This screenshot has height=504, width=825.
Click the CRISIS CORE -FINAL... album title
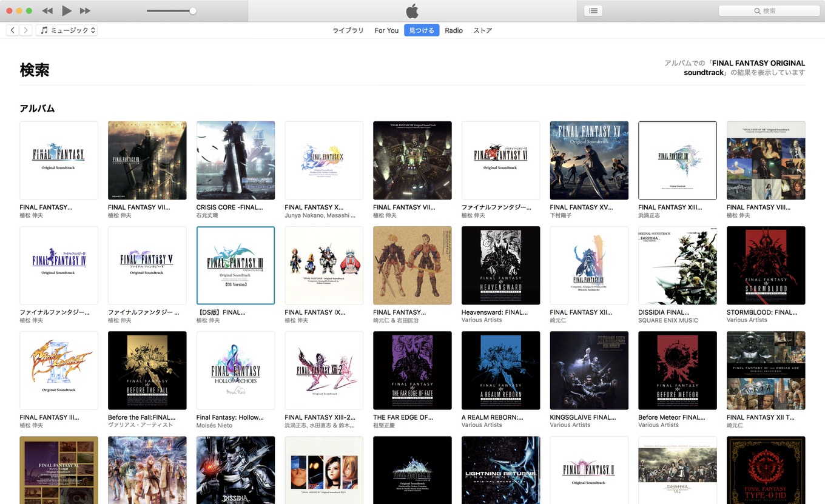[x=230, y=207]
